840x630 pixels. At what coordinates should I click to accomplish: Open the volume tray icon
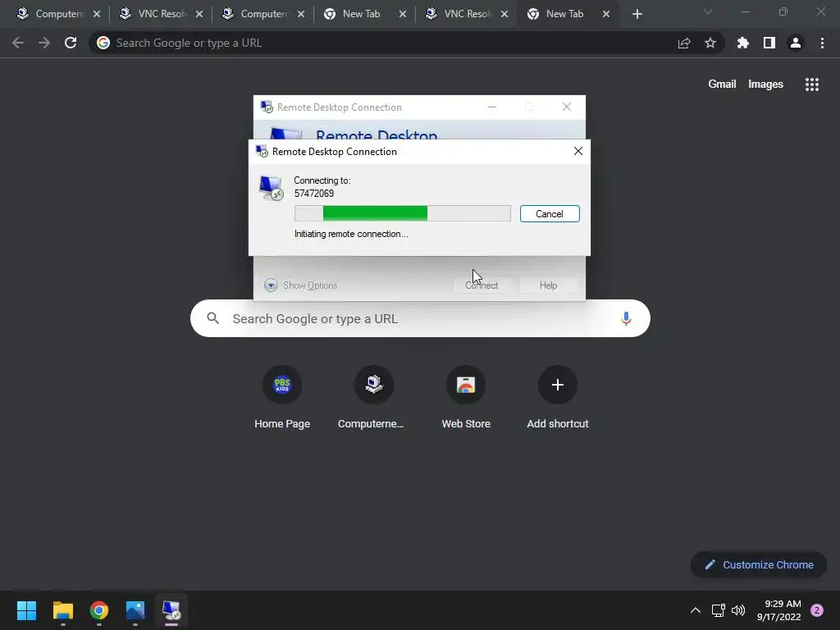(x=738, y=610)
